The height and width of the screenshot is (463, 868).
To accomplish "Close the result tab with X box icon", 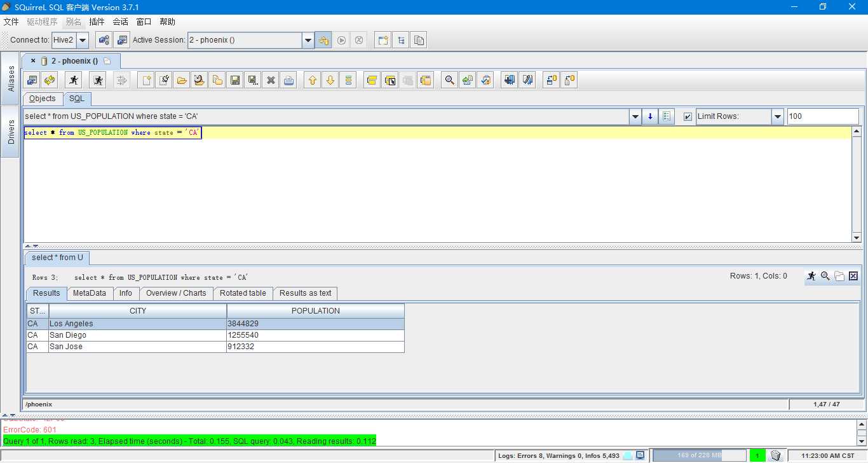I will point(853,276).
